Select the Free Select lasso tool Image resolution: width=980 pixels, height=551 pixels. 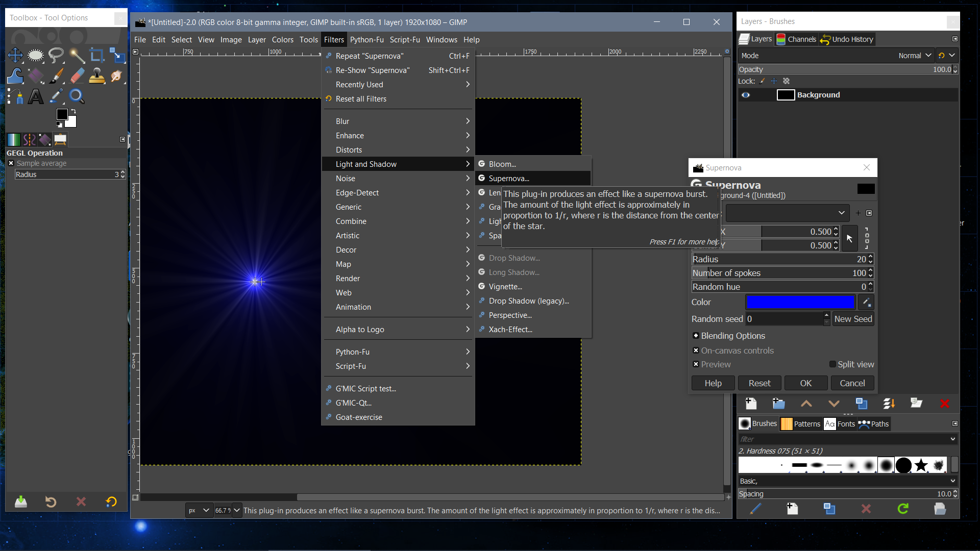(x=56, y=55)
